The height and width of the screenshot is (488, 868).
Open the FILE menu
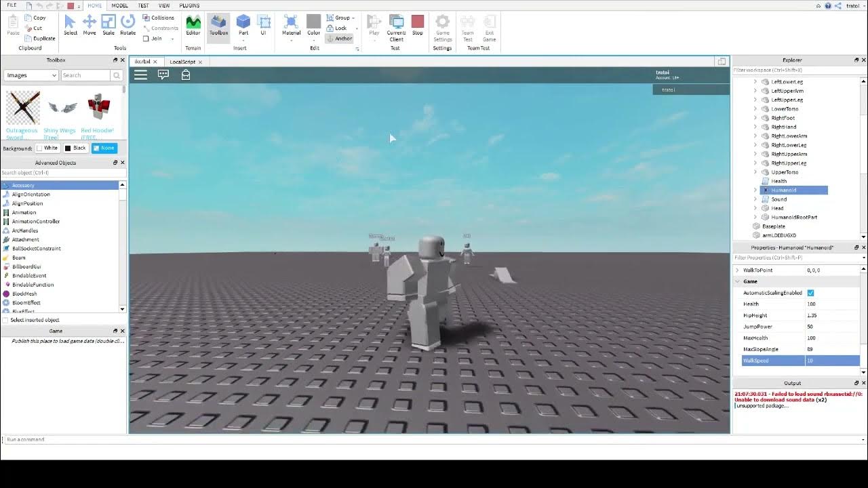pos(12,5)
